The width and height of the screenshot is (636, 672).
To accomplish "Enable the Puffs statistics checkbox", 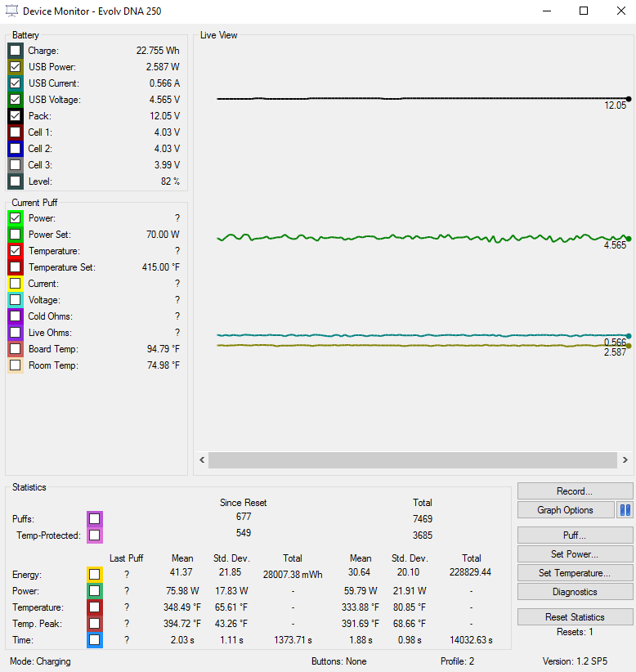I will tap(95, 519).
